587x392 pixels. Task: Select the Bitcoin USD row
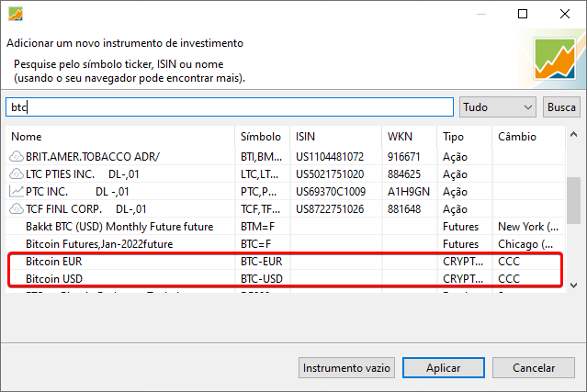(x=286, y=279)
